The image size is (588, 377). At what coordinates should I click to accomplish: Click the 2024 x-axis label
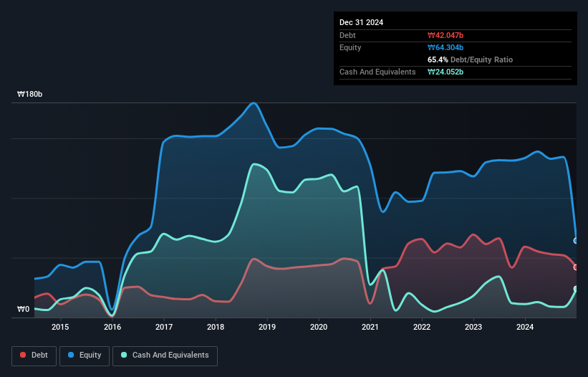click(x=525, y=327)
